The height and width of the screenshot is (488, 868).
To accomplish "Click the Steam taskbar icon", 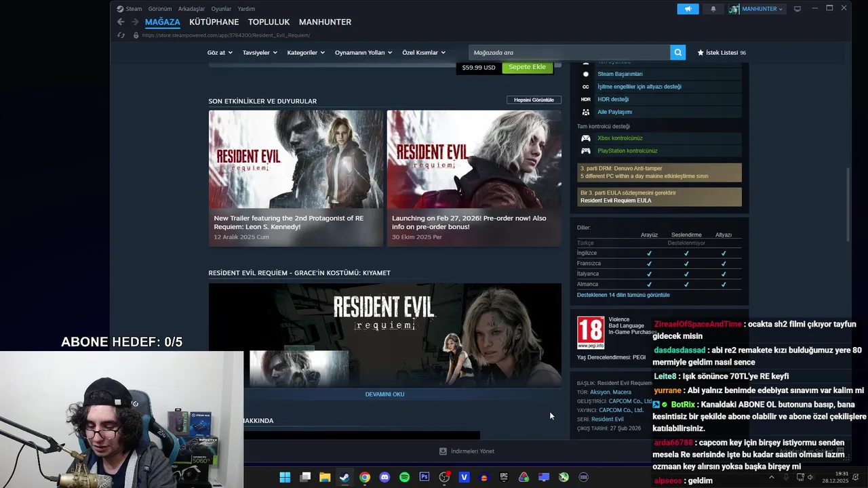I will pyautogui.click(x=344, y=477).
